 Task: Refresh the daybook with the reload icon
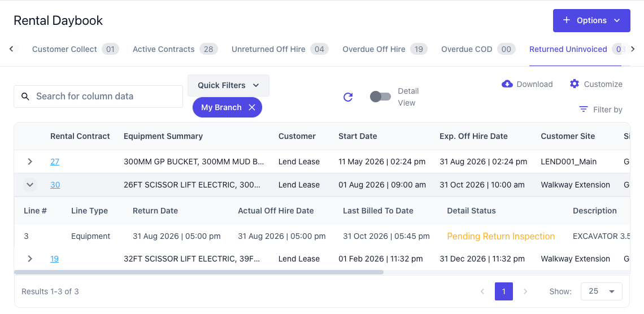tap(348, 97)
